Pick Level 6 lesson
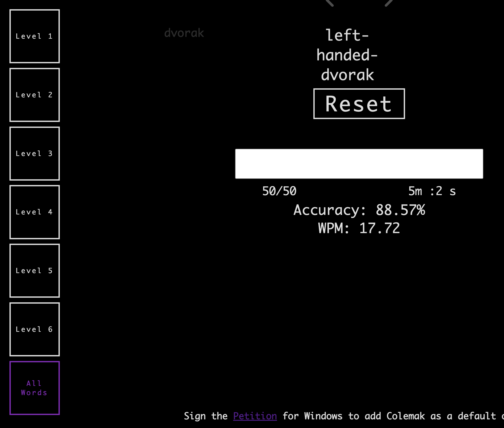The image size is (504, 428). coord(35,329)
